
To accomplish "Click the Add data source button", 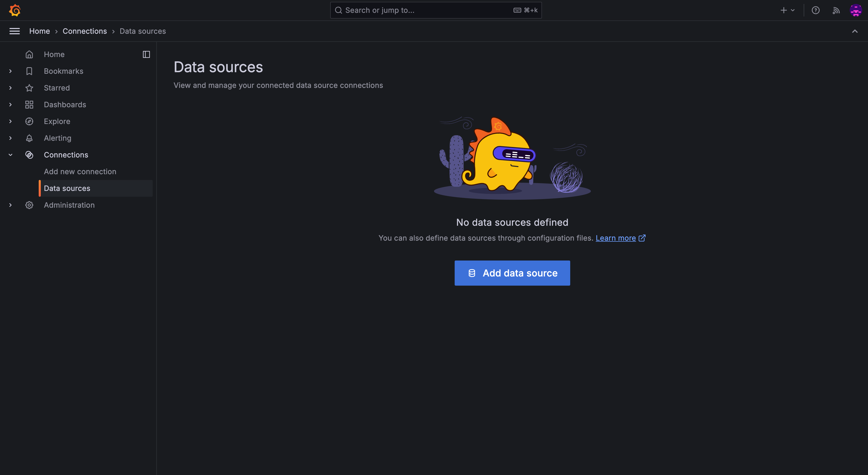I will (x=512, y=273).
